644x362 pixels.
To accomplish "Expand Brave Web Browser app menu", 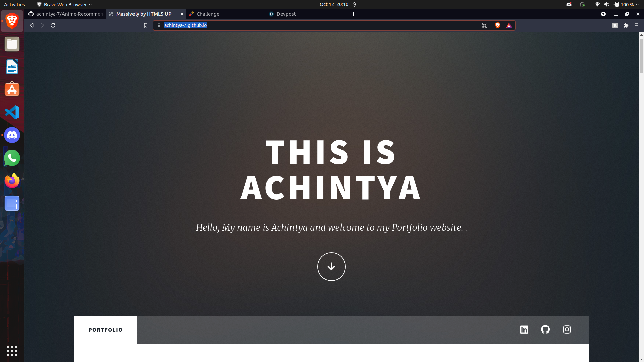I will click(64, 4).
